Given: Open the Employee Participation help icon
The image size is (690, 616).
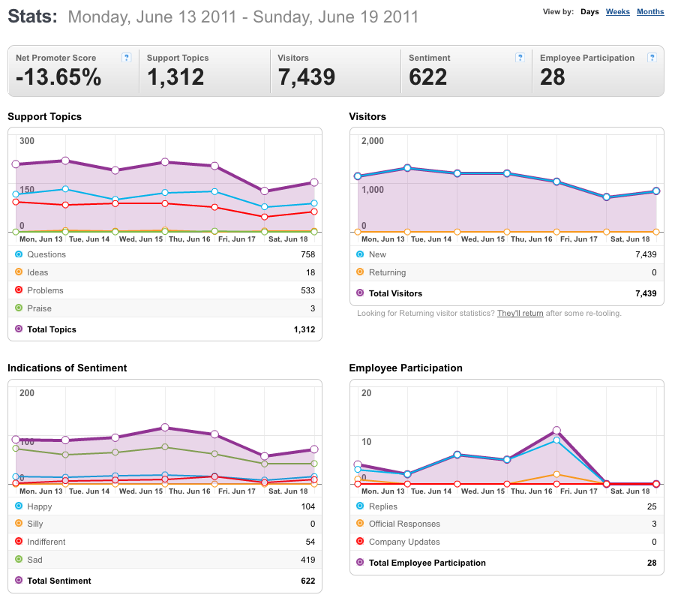Looking at the screenshot, I should coord(652,58).
